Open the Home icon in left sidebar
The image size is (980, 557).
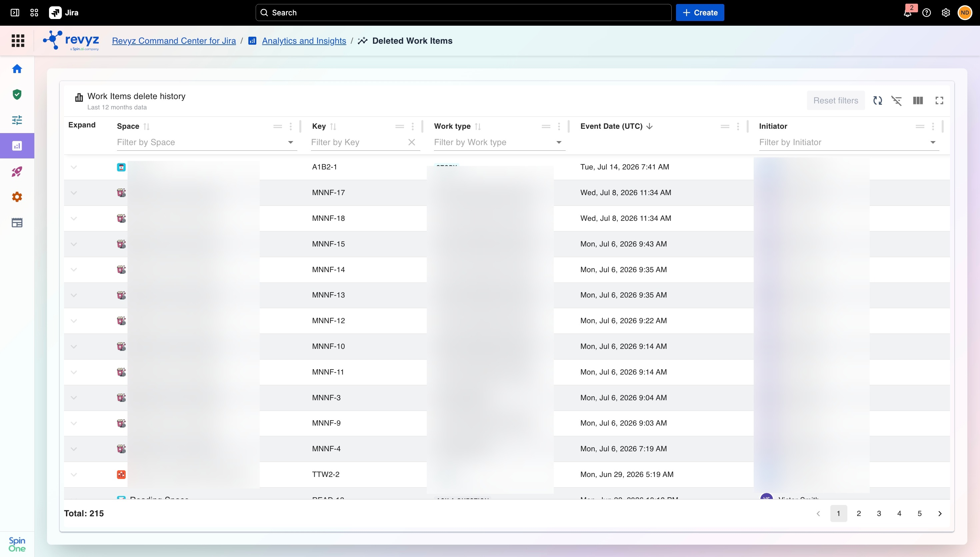(x=17, y=69)
